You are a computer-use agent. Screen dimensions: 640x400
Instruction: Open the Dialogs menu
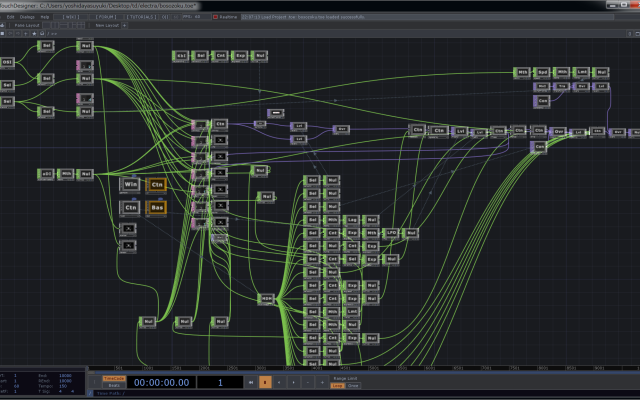(27, 17)
